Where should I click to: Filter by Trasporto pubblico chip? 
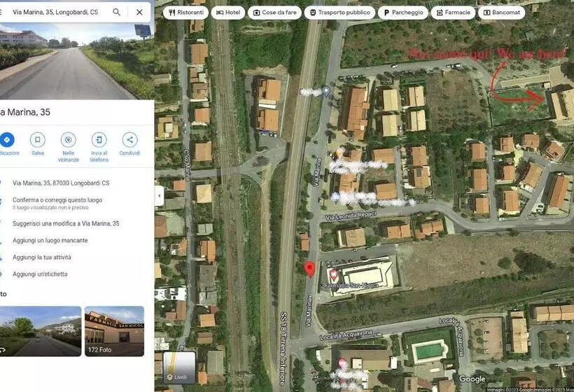pyautogui.click(x=339, y=13)
